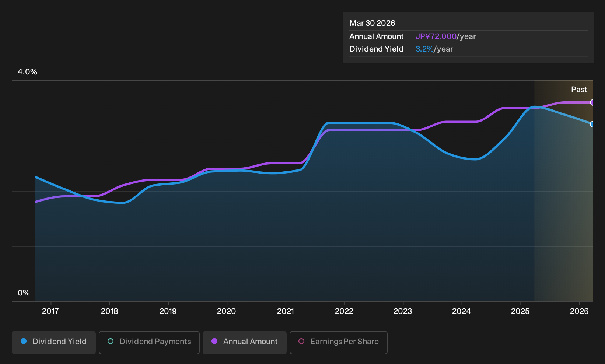The height and width of the screenshot is (364, 605).
Task: Click the Mar 30 2026 tooltip date
Action: (x=372, y=23)
